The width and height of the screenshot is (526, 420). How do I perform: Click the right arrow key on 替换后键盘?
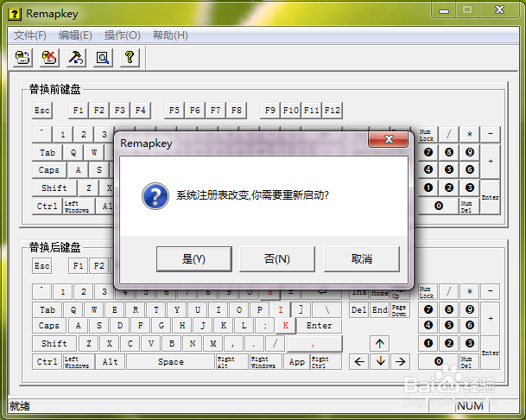pos(400,361)
